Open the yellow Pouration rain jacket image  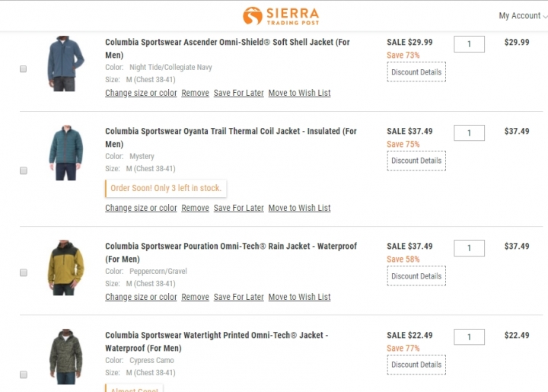65,268
